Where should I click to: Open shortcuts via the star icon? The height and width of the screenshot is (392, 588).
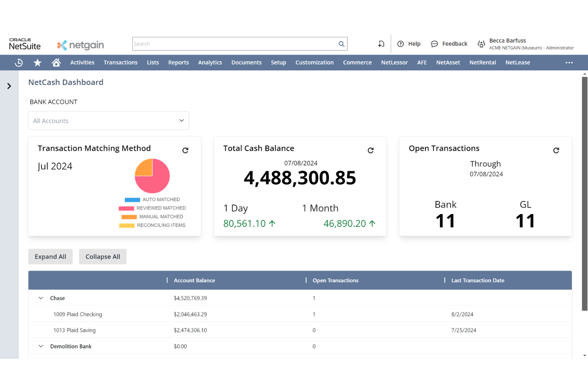37,62
